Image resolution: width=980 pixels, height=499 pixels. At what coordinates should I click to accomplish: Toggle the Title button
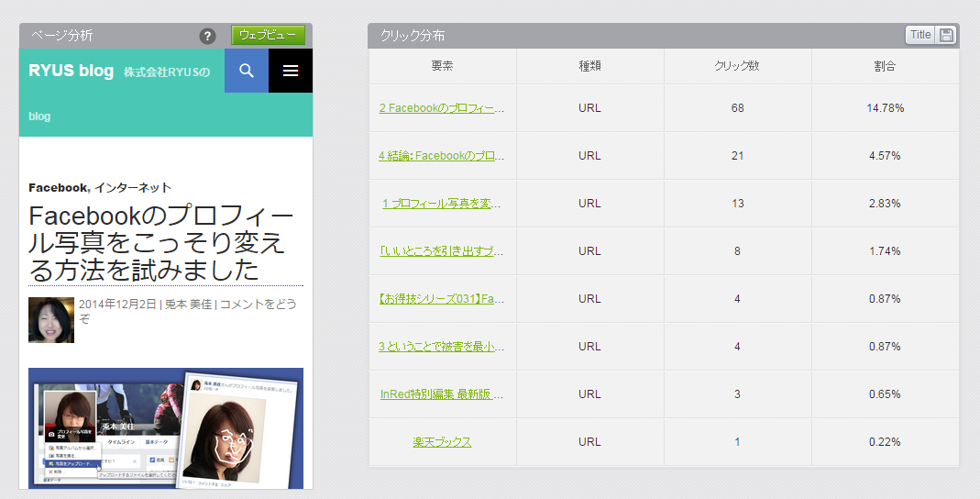920,35
